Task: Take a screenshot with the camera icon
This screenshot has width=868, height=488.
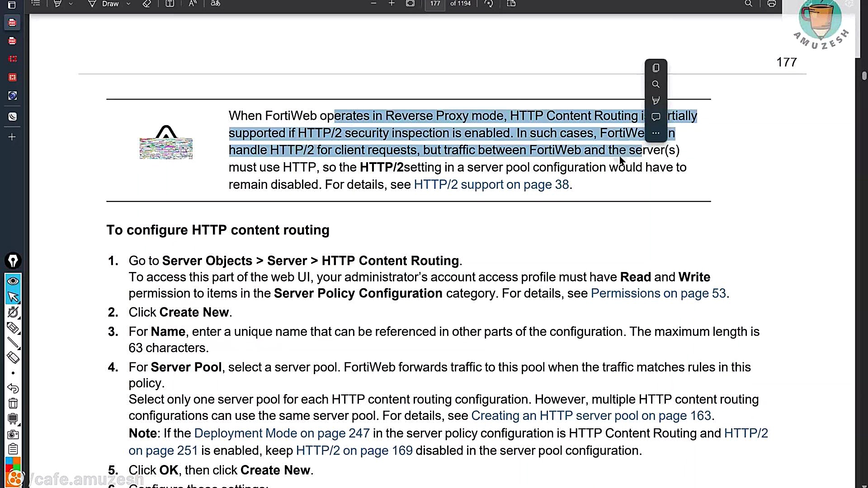Action: [13, 435]
